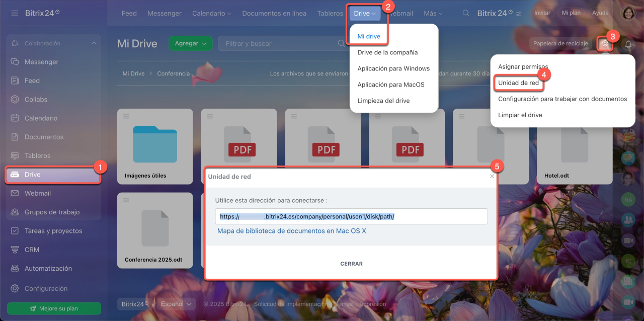
Task: Open the hamburger menu beside Bitrix24 logo
Action: pos(15,13)
